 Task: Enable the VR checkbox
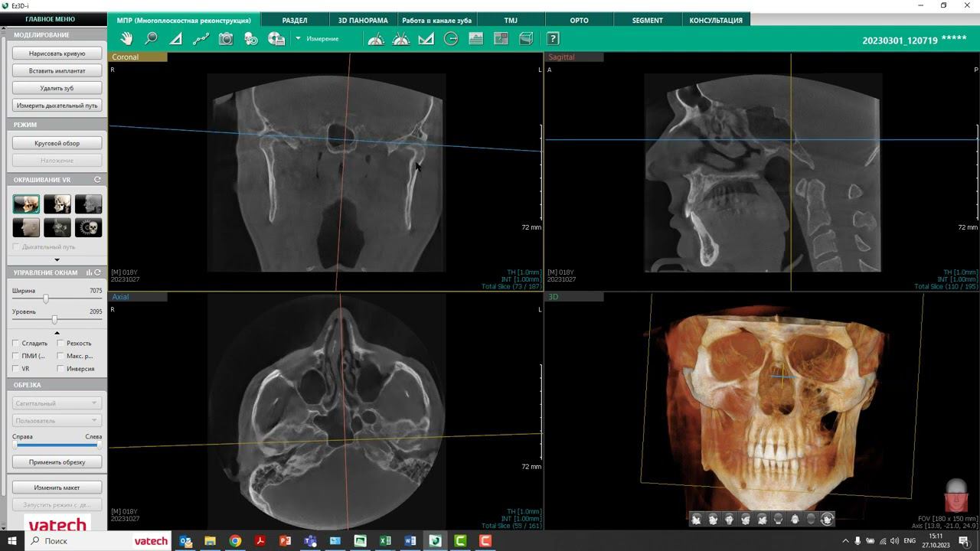pyautogui.click(x=16, y=369)
